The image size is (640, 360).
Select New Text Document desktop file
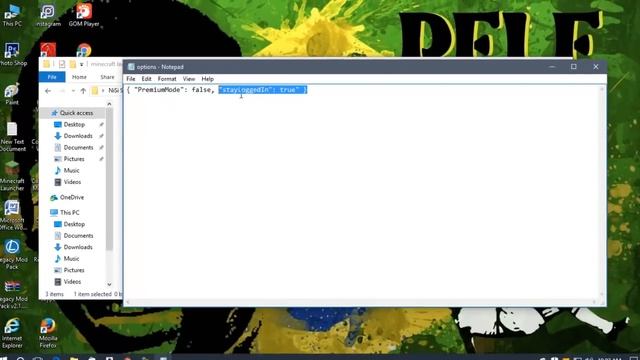(12, 136)
